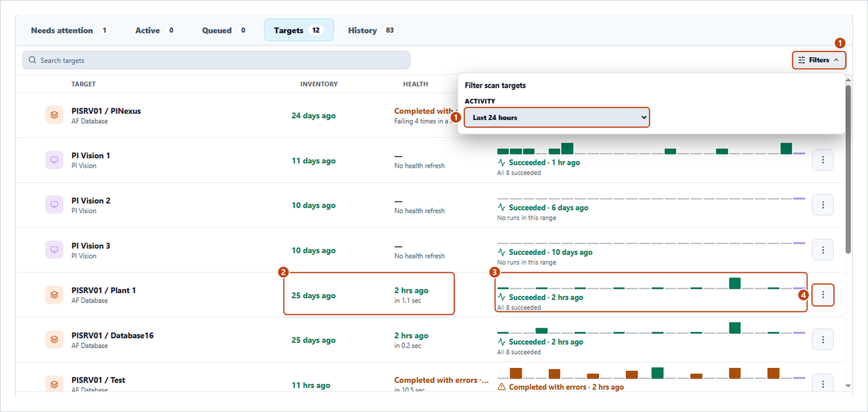Open more options for PI Vision 2

tap(823, 205)
